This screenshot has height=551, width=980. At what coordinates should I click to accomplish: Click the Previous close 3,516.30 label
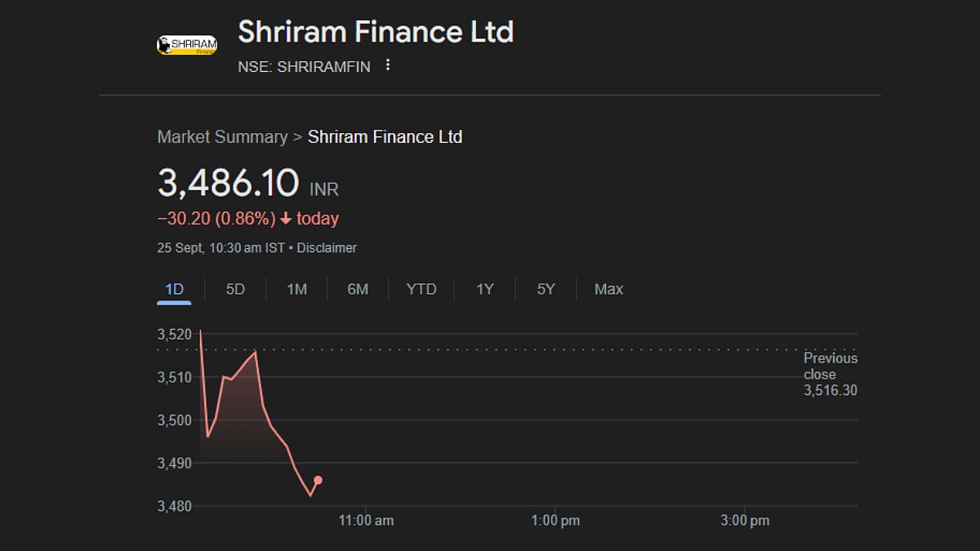click(831, 375)
